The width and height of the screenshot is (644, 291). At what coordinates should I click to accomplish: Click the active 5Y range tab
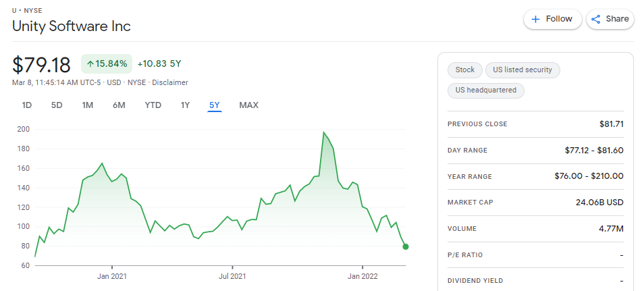click(x=215, y=105)
